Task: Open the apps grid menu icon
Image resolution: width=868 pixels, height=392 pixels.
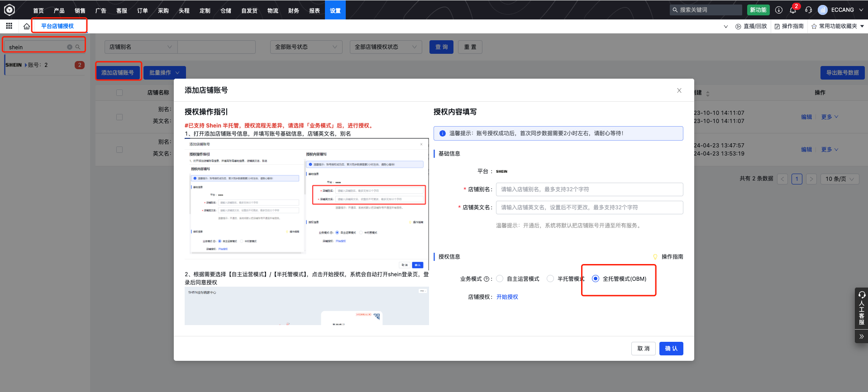Action: click(9, 26)
